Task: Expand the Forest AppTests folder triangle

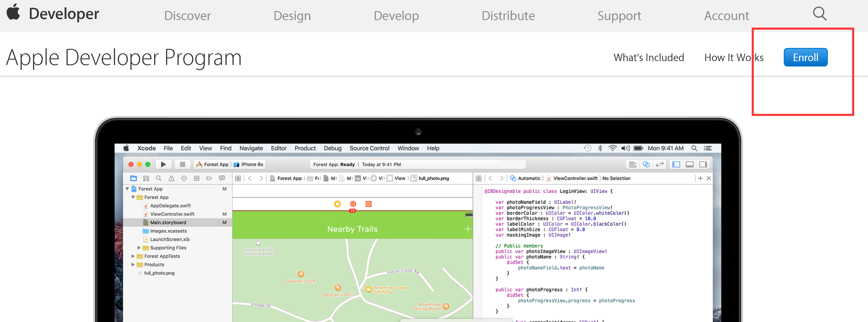Action: pos(133,256)
